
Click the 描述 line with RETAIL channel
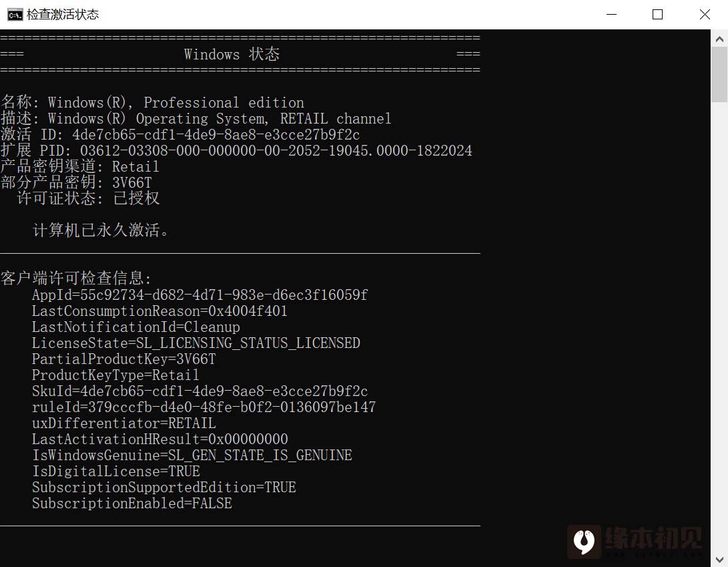pos(196,118)
